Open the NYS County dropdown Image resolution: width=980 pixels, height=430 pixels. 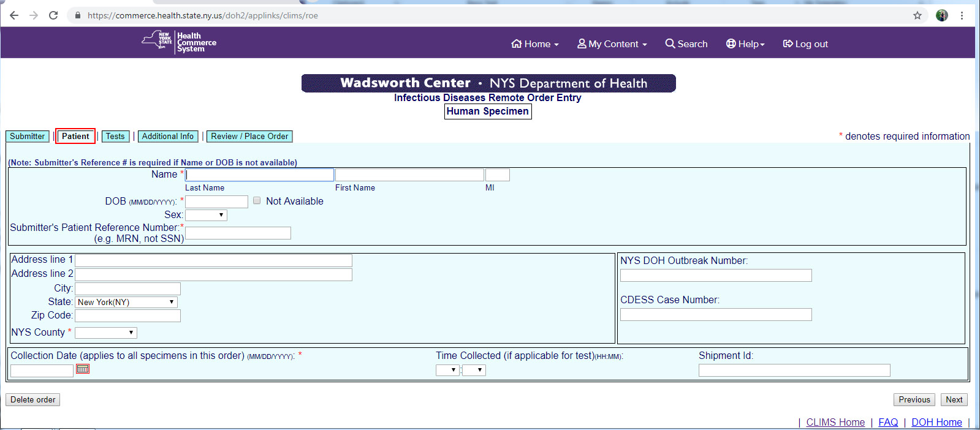click(106, 333)
